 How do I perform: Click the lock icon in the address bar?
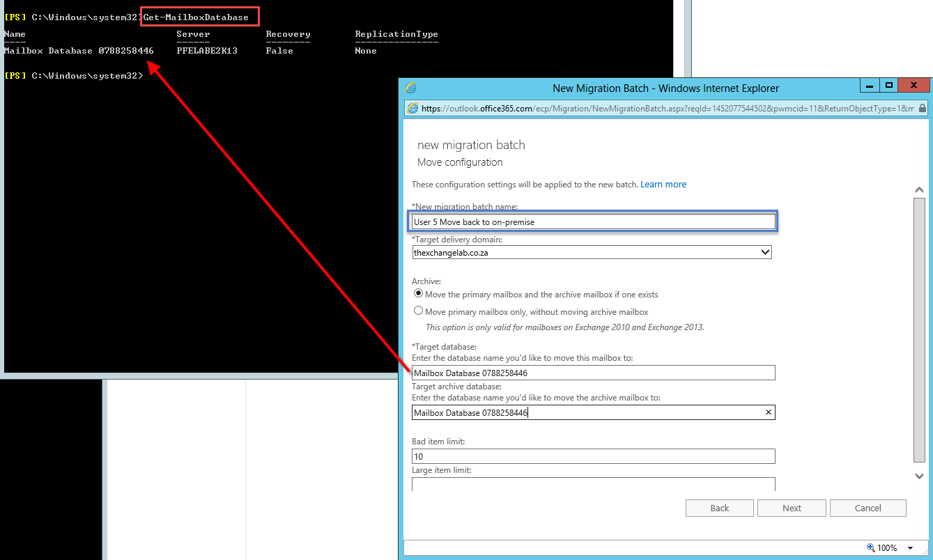click(923, 108)
